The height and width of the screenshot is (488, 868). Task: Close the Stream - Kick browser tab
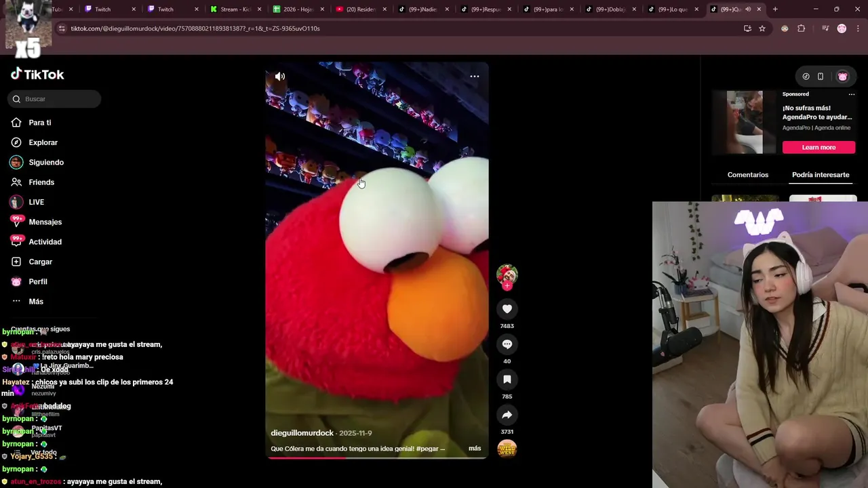tap(259, 9)
